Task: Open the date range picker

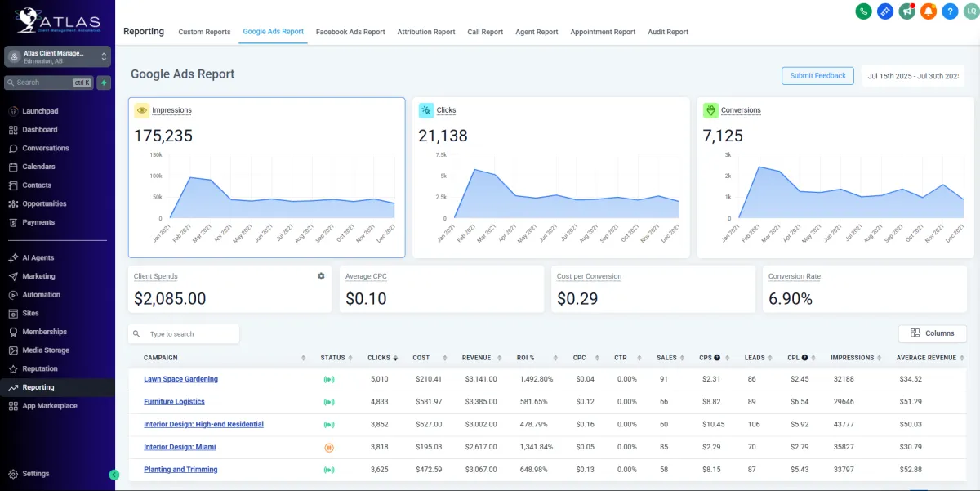Action: point(912,76)
